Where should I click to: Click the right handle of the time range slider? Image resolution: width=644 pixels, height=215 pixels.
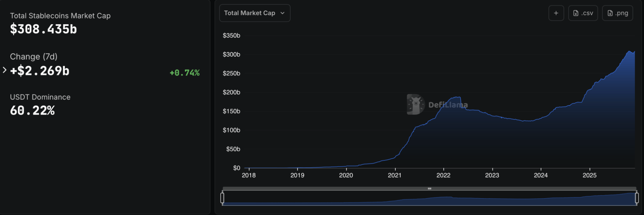[637, 198]
